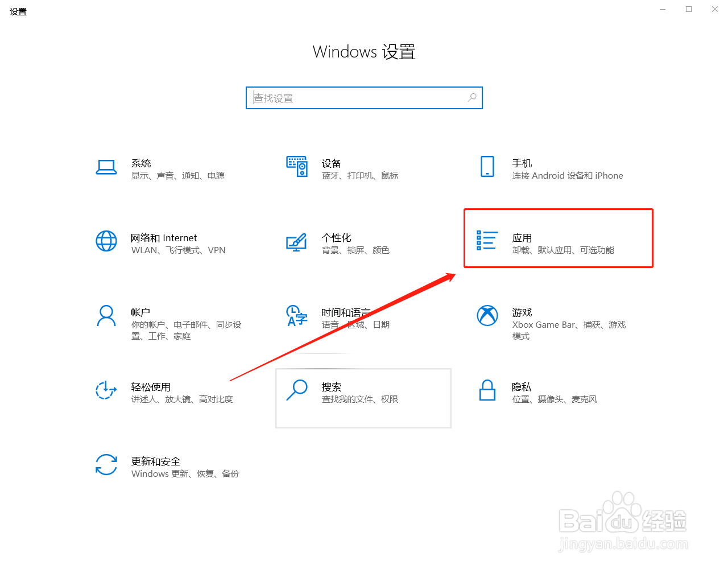Click the 讲述人、放大镜、高对比度 description
Viewport: 728px width, 569px height.
pyautogui.click(x=182, y=399)
